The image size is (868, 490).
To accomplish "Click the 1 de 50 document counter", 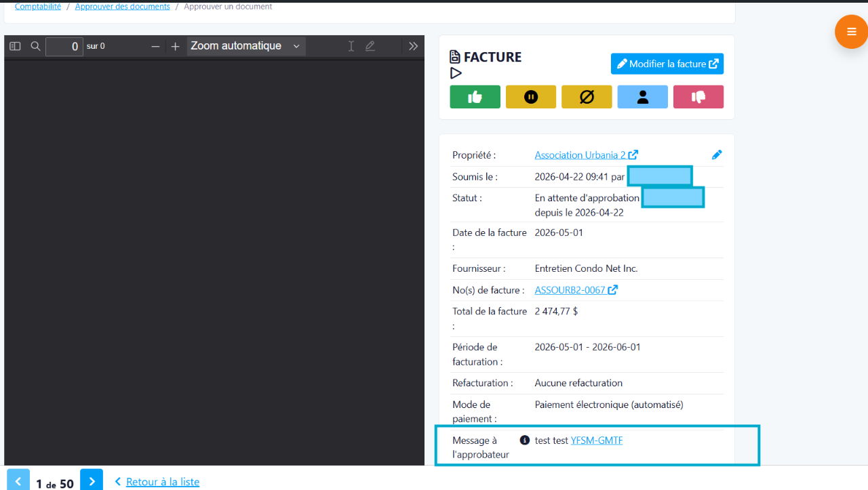I will [55, 483].
